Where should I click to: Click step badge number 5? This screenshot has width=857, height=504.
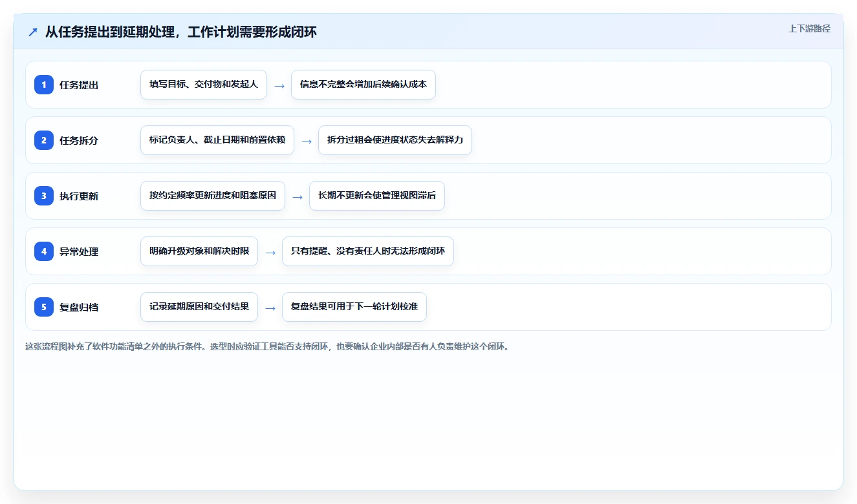point(44,307)
